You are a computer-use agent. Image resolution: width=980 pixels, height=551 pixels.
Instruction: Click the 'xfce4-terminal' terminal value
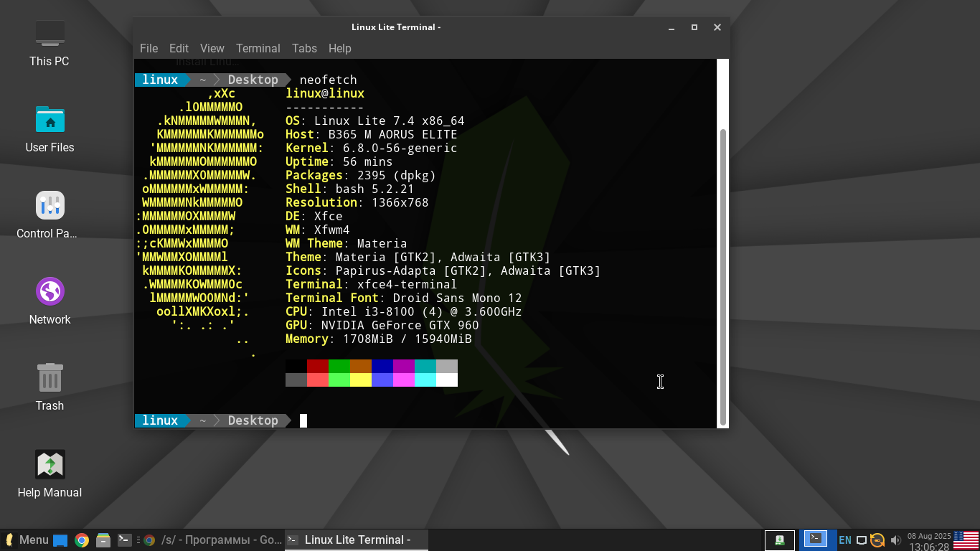tap(407, 284)
